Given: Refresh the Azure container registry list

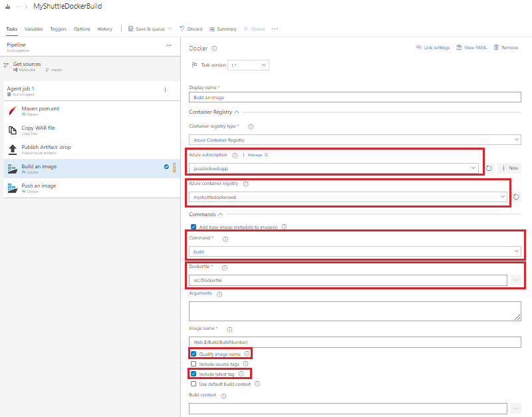Looking at the screenshot, I should click(516, 197).
